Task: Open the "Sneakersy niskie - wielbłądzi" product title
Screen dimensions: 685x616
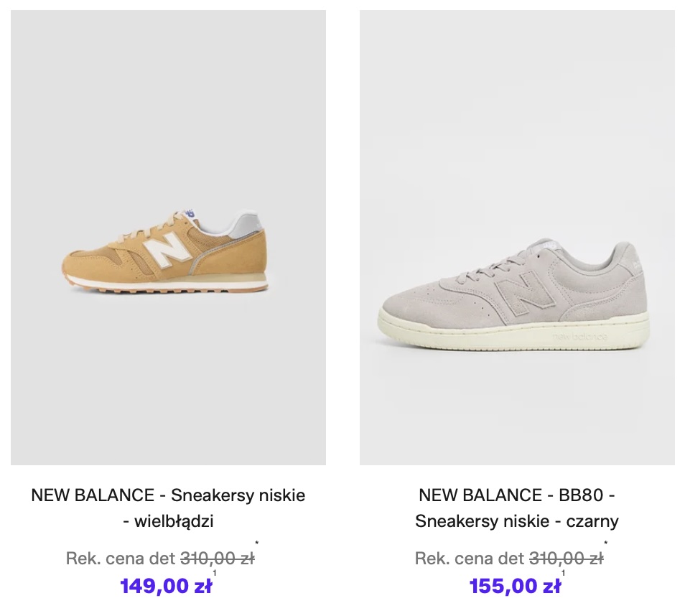Action: [x=168, y=508]
